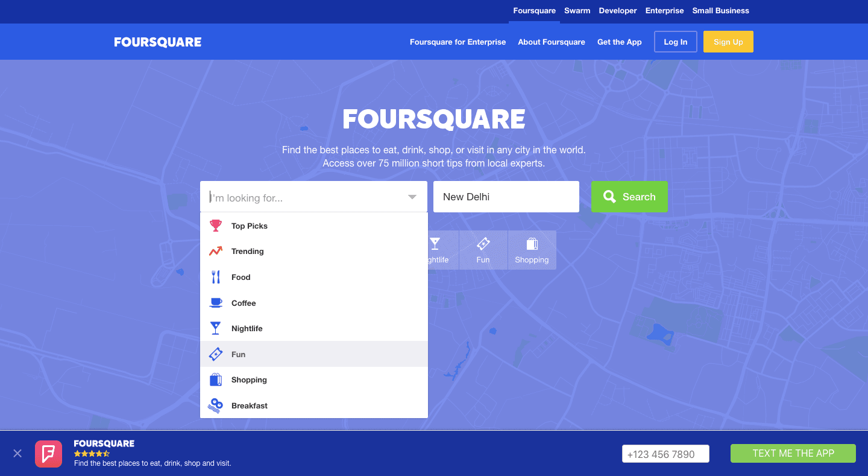Click the Shopping bag tile below search
This screenshot has width=868, height=476.
(x=532, y=250)
